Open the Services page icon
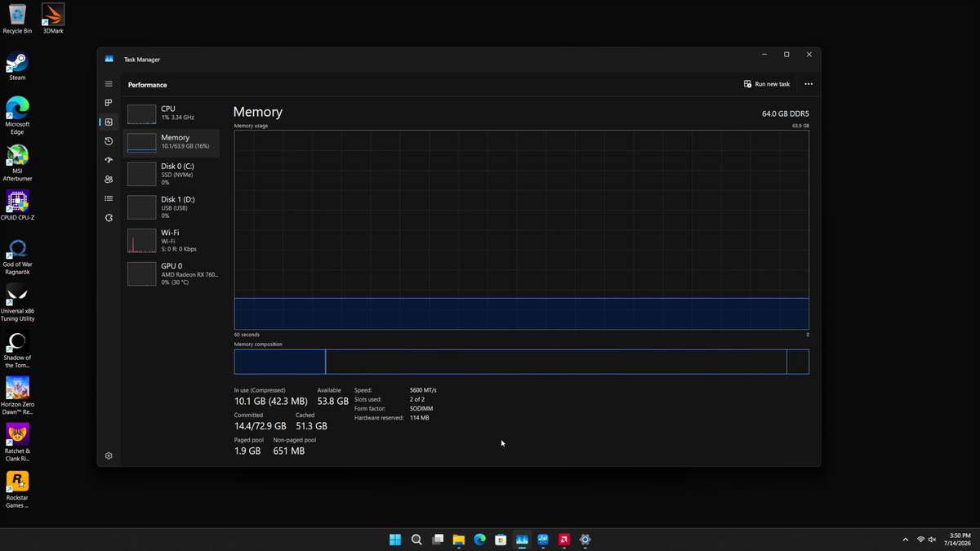The height and width of the screenshot is (551, 980). coord(109,218)
